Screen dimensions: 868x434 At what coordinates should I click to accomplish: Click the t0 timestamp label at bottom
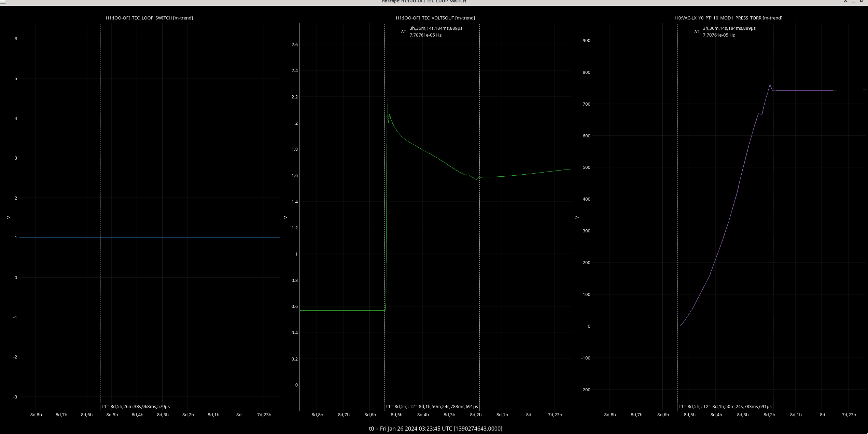(435, 429)
